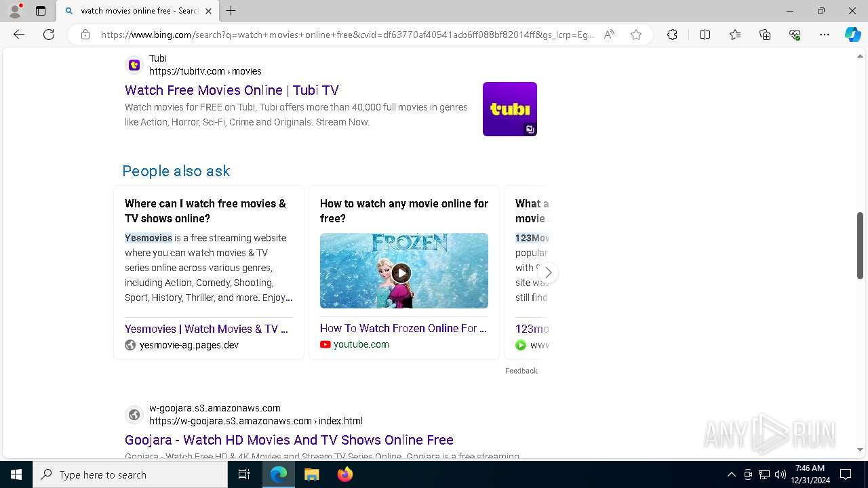Screen dimensions: 868x488
Task: Open the Collections icon
Action: tap(765, 35)
